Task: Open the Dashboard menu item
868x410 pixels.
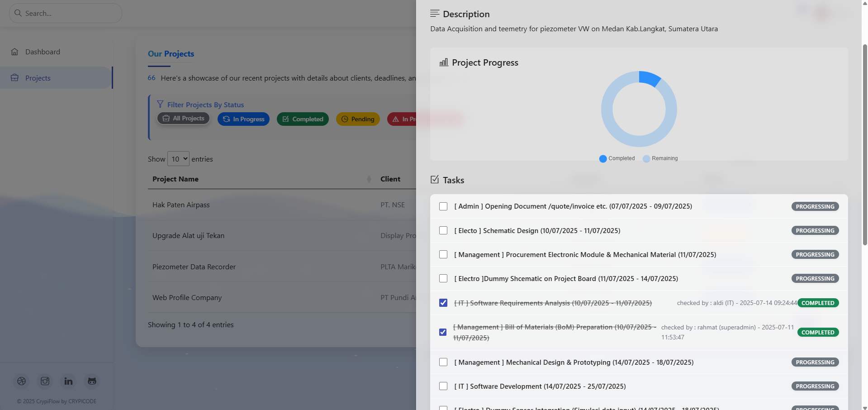Action: pyautogui.click(x=43, y=52)
